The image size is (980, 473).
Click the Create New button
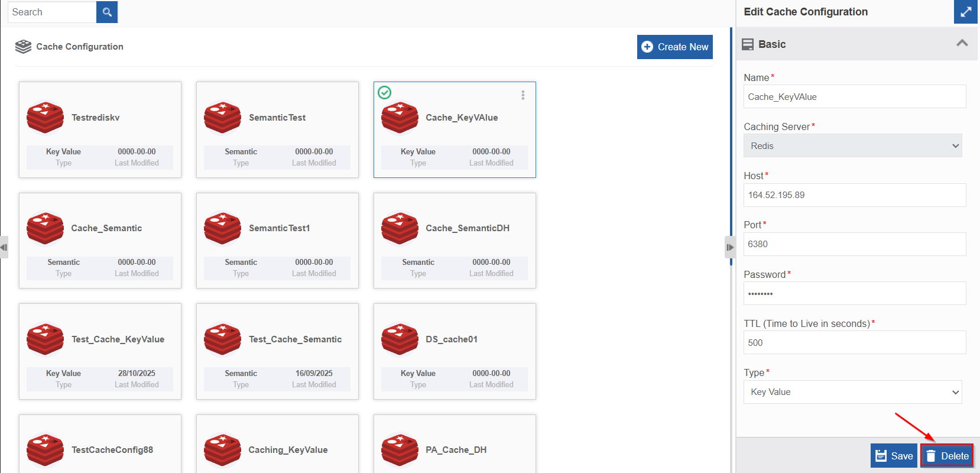[675, 47]
